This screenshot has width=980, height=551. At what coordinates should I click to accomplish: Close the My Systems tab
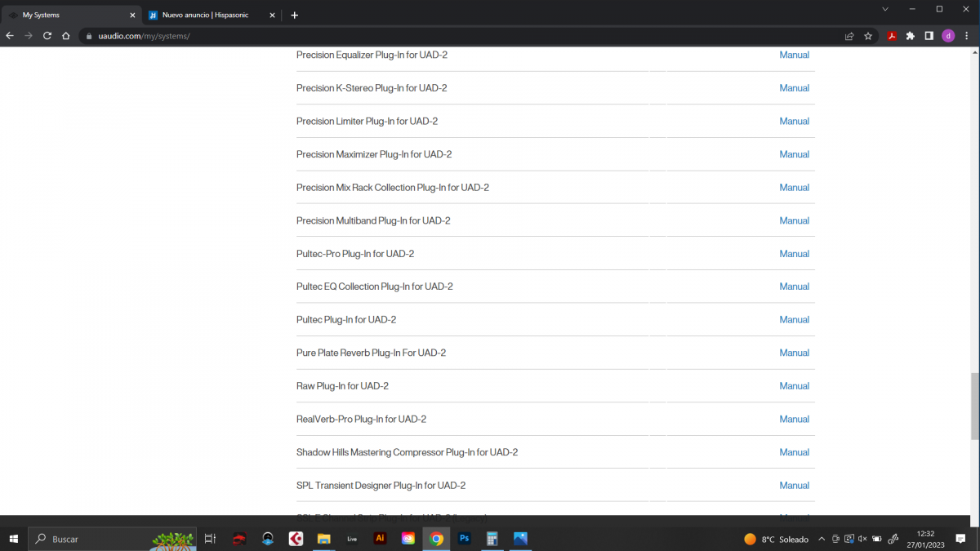pyautogui.click(x=132, y=15)
